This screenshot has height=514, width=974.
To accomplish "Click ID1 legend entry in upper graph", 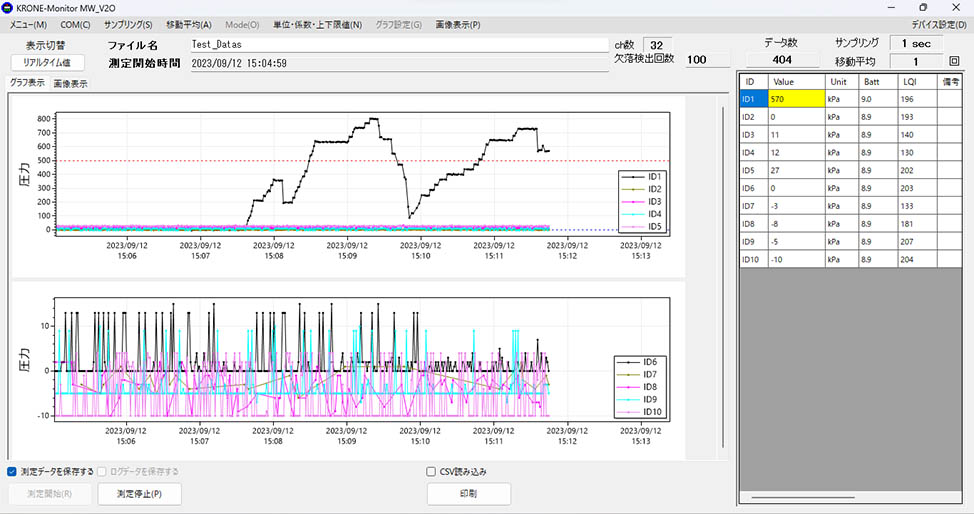I will tap(642, 177).
